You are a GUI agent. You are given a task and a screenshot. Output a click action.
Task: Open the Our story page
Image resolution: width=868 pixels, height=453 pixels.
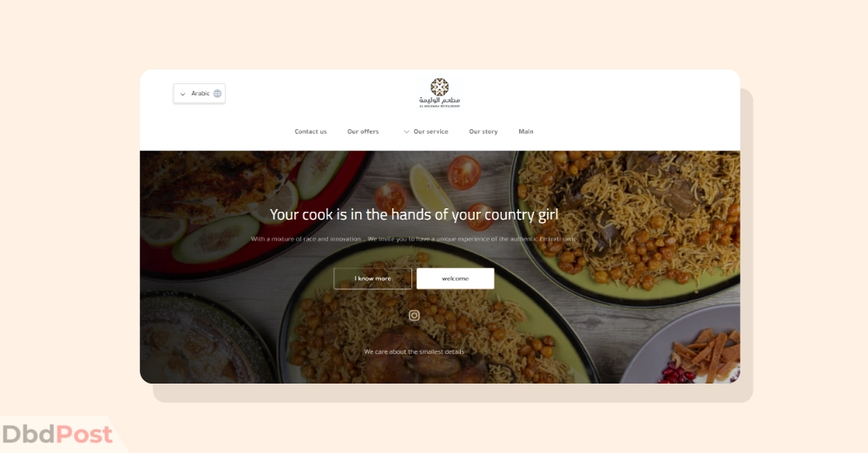pos(483,132)
